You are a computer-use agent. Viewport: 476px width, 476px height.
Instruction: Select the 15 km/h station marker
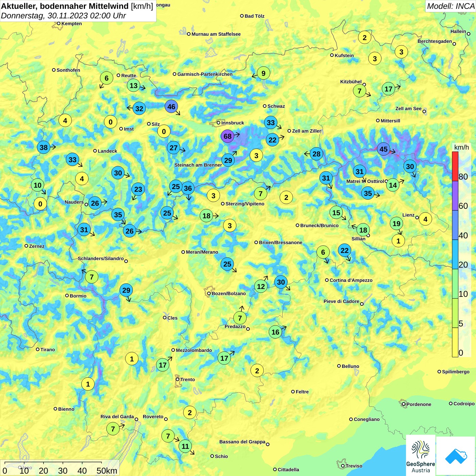[336, 213]
